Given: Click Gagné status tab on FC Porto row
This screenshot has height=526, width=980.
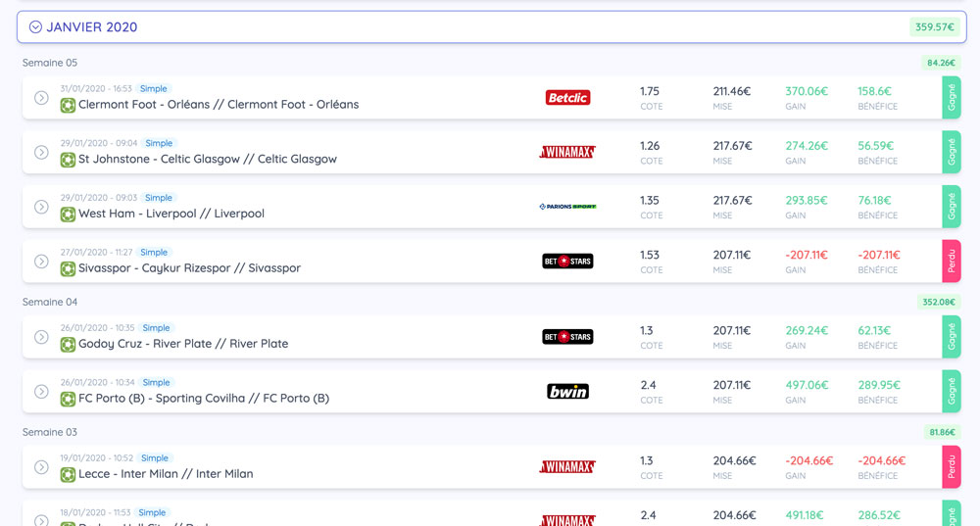Looking at the screenshot, I should 951,391.
